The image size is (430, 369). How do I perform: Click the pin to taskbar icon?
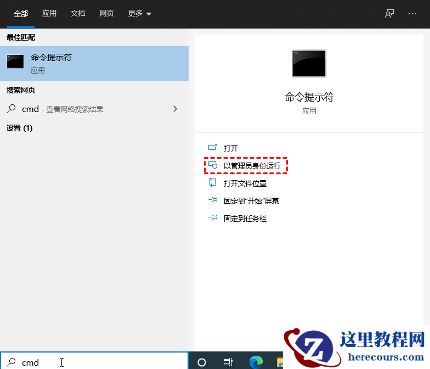click(212, 218)
